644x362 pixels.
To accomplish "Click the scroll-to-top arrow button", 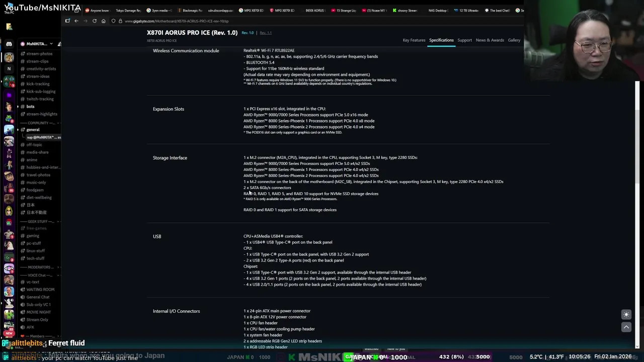I will [626, 327].
